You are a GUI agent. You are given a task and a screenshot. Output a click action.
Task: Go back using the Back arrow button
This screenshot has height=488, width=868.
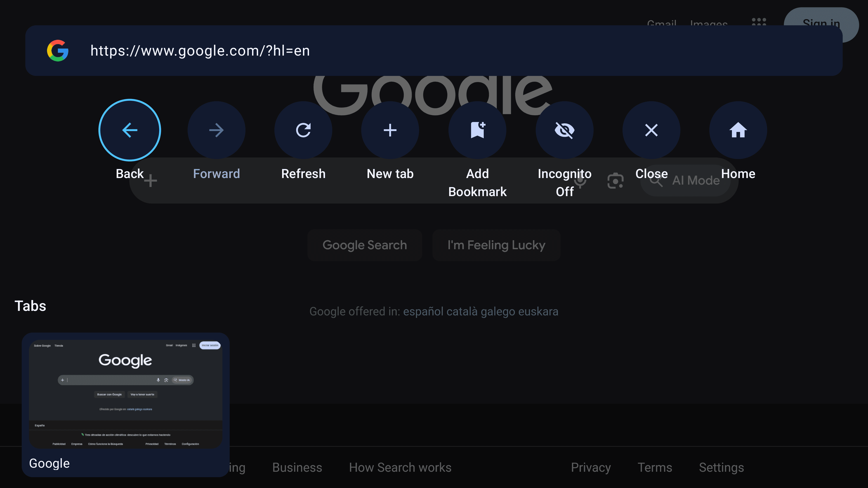130,130
